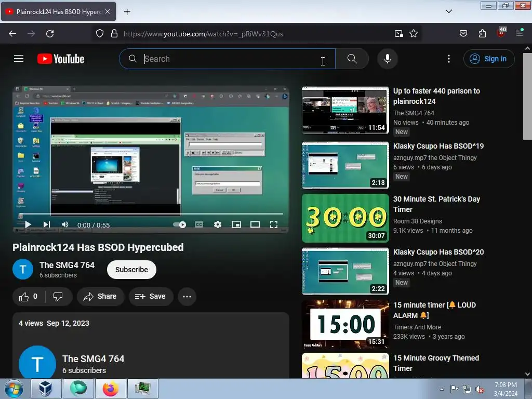Reload the current page
Screen dimensions: 532x399
click(x=50, y=34)
